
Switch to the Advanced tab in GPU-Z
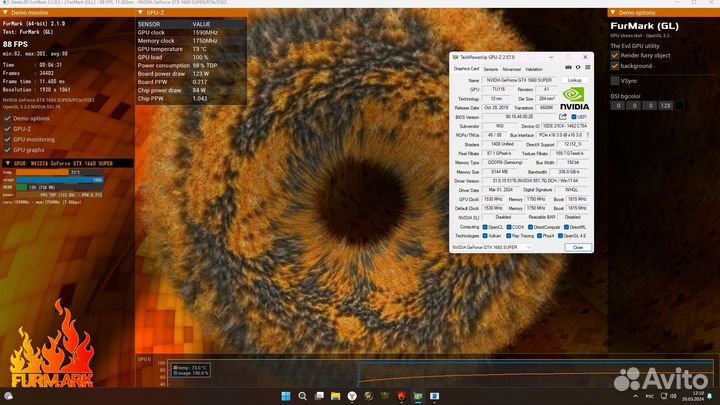[x=511, y=69]
